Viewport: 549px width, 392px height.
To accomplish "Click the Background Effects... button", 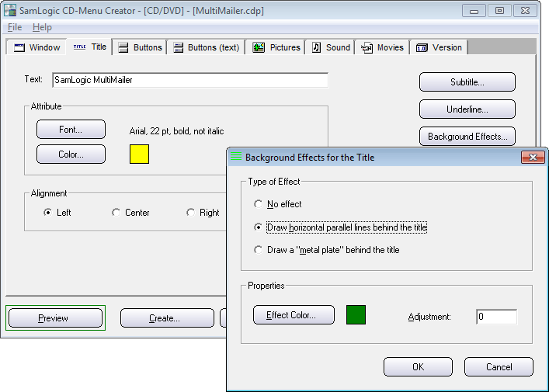I will (467, 136).
